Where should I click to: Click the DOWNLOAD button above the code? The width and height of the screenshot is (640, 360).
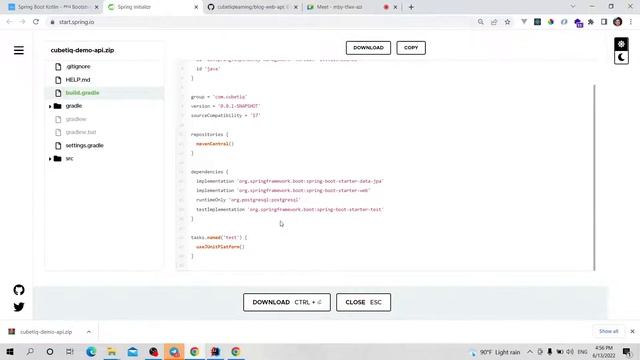(x=368, y=48)
